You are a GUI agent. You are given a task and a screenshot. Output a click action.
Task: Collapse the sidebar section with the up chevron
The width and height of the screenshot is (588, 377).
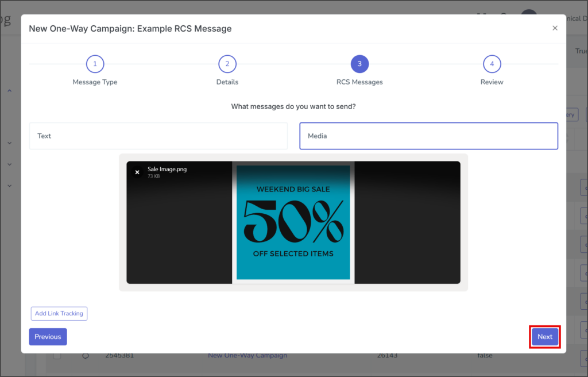tap(10, 90)
